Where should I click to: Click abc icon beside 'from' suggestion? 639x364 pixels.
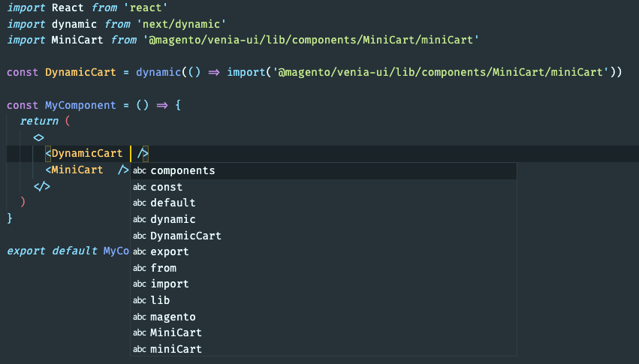point(140,268)
